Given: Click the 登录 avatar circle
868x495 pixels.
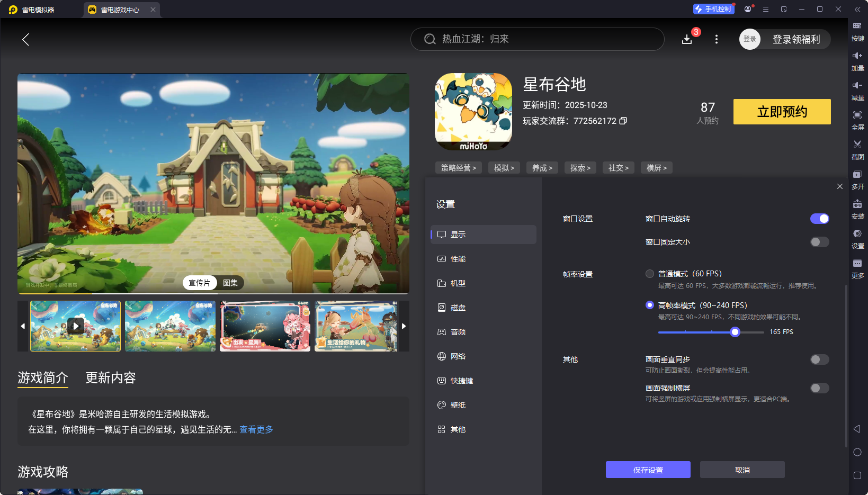Looking at the screenshot, I should (750, 39).
